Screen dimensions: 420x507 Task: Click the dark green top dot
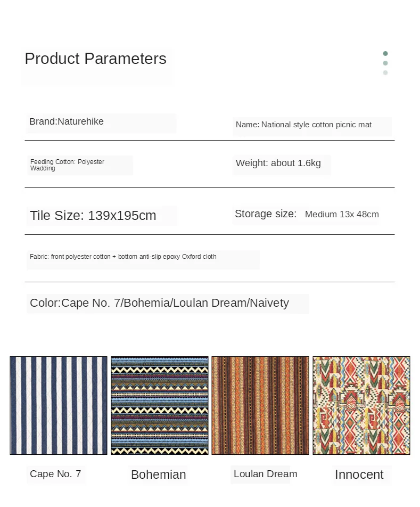click(x=385, y=53)
